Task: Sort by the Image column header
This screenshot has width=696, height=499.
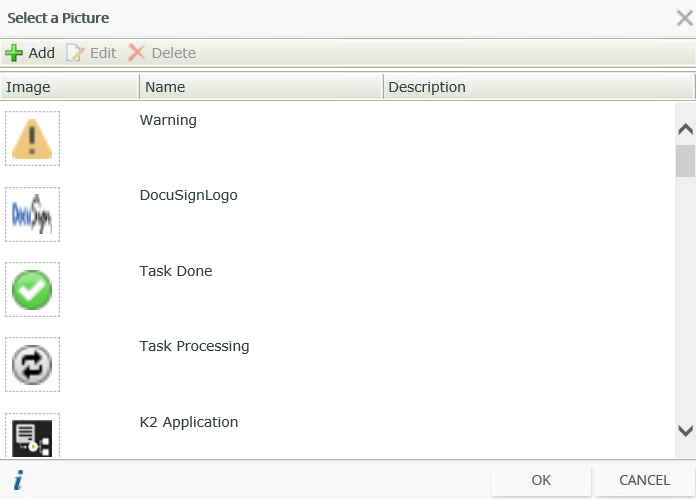Action: pyautogui.click(x=69, y=87)
